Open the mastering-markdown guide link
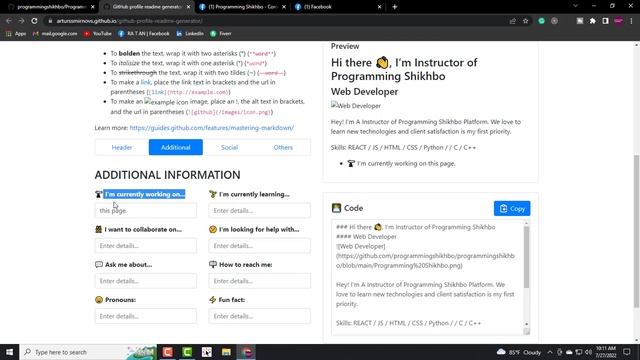The height and width of the screenshot is (360, 640). (x=211, y=128)
